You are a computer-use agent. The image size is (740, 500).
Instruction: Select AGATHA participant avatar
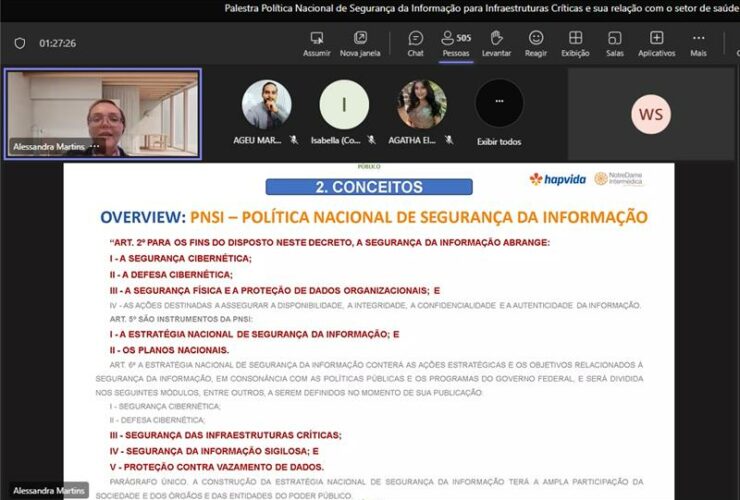tap(422, 105)
